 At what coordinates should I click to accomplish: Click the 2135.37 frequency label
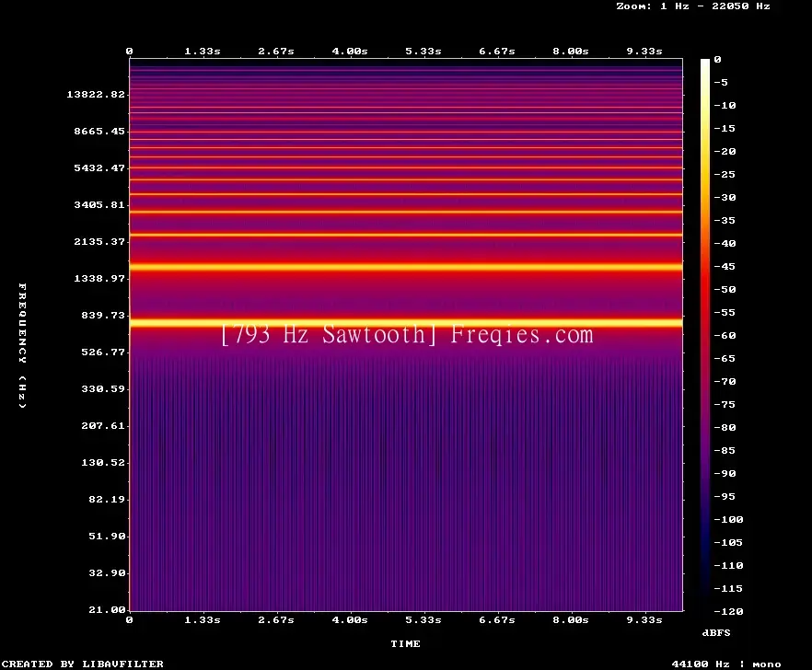point(99,241)
